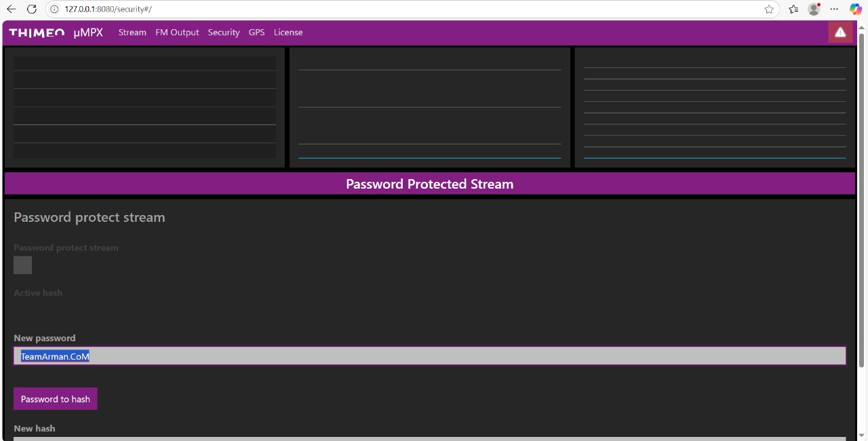This screenshot has width=868, height=441.
Task: Open the browser favorites list icon
Action: 793,9
